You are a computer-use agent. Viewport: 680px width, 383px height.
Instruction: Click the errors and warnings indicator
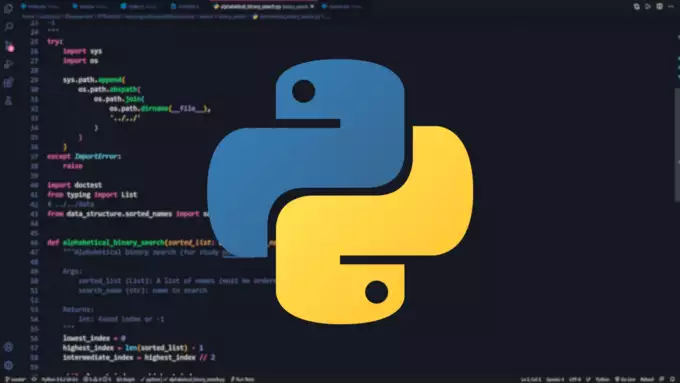(x=96, y=380)
